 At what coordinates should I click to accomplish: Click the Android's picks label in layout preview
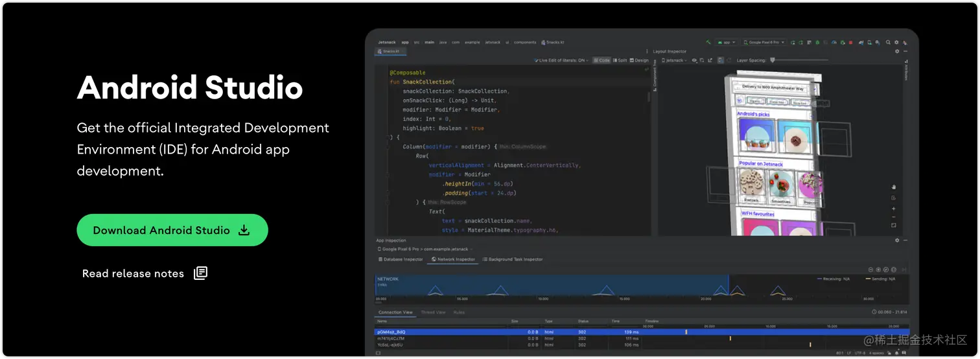754,114
